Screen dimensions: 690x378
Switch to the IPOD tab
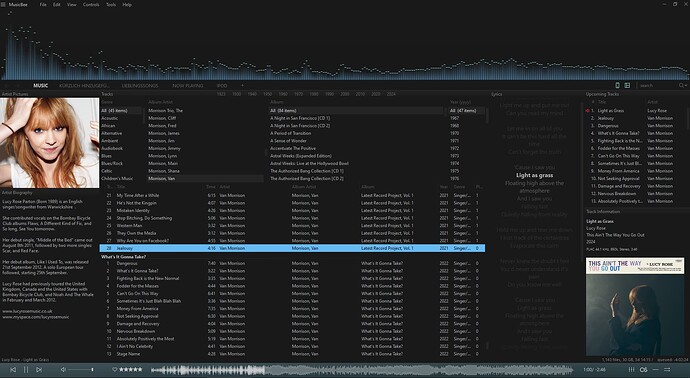222,85
